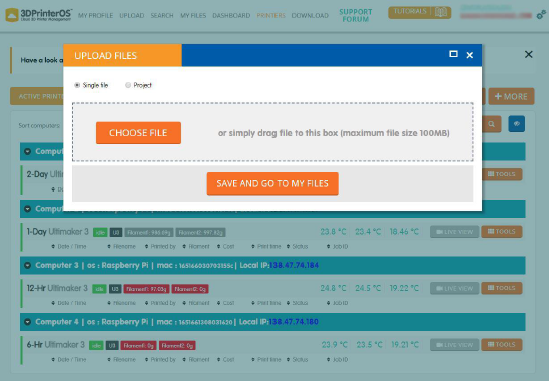This screenshot has width=549, height=381.
Task: Click red Filament2 badge of 12-Hr Ultimaker 3
Action: [190, 289]
